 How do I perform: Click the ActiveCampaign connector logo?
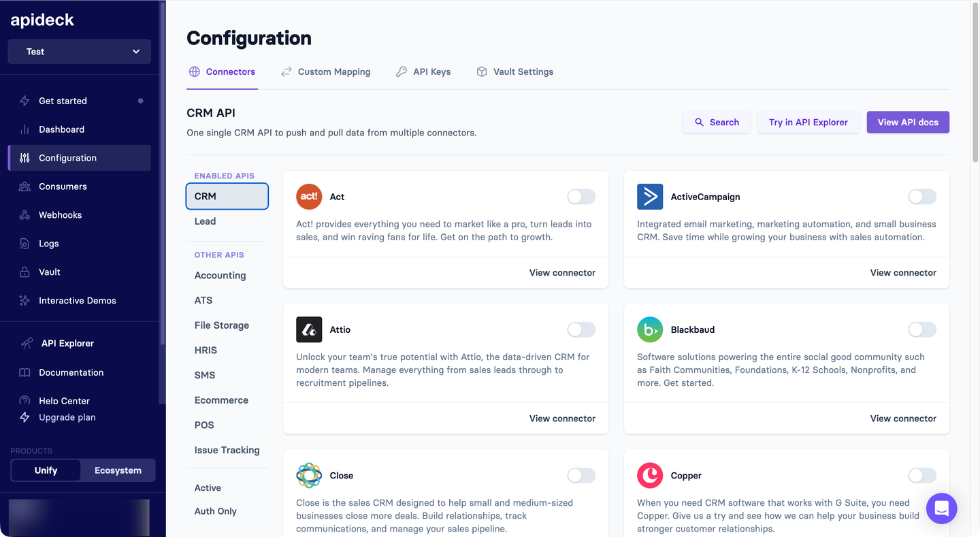click(650, 197)
